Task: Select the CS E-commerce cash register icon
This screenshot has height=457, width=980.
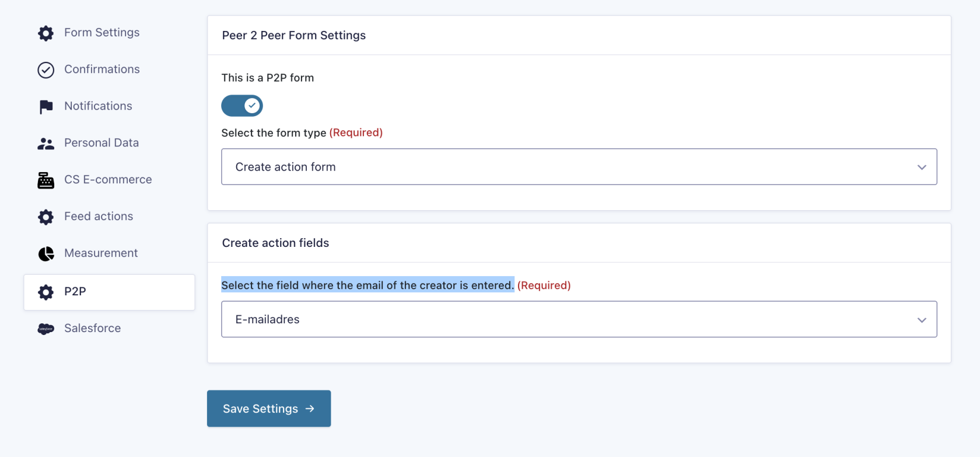Action: pos(45,180)
